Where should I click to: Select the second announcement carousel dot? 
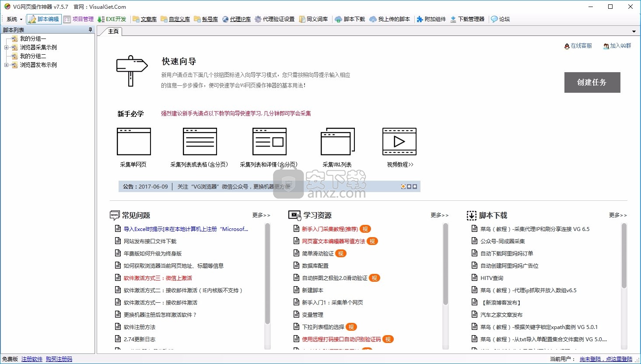click(409, 186)
